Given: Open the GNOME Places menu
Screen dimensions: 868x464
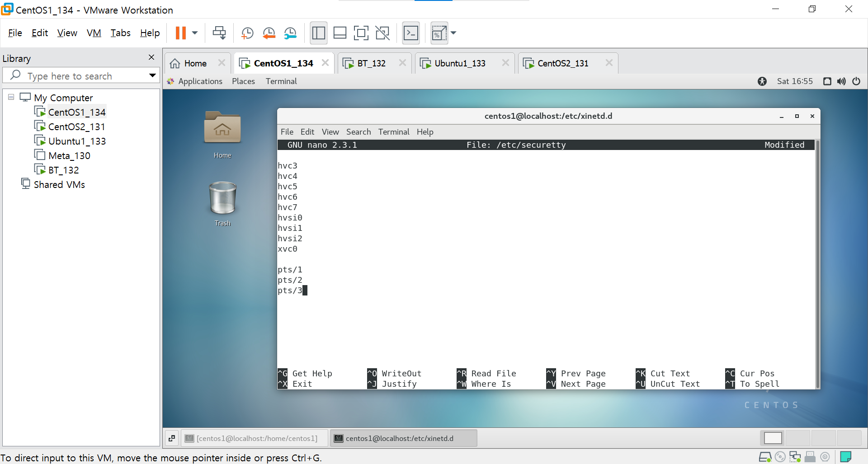Looking at the screenshot, I should coord(243,81).
